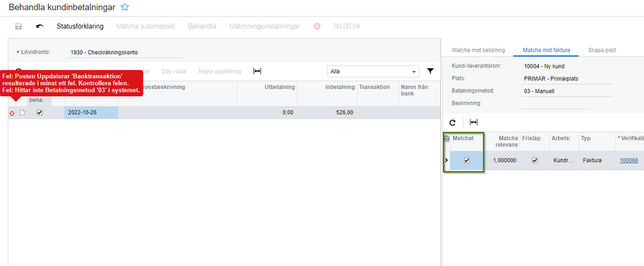Image resolution: width=644 pixels, height=266 pixels.
Task: Click Behandla toolbar button
Action: (202, 26)
